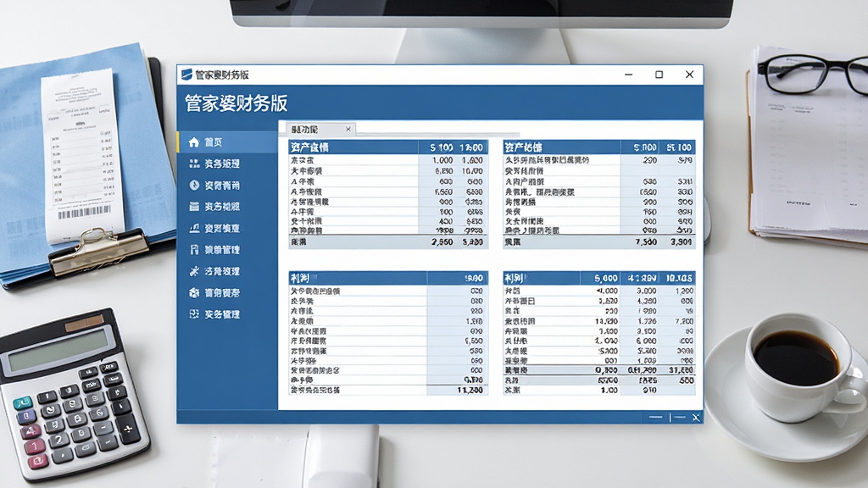
Task: Select the 1,726 cell in the bottom-right table
Action: pos(647,321)
